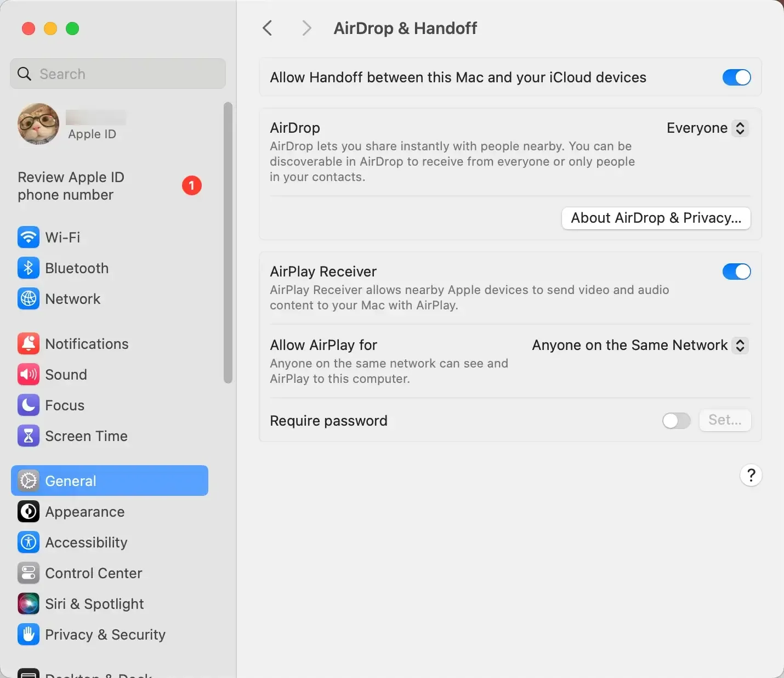
Task: Click the Sound speaker icon
Action: coord(29,375)
